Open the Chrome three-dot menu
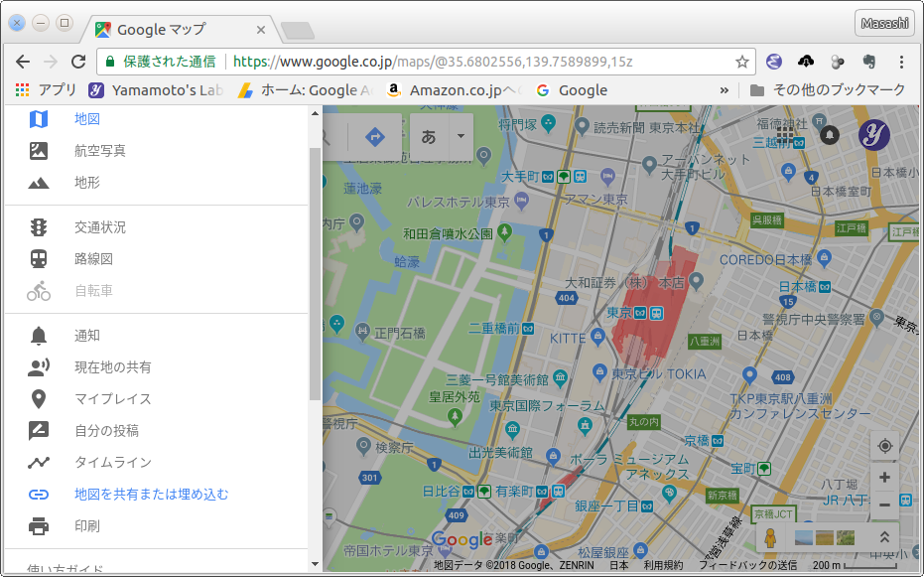924x577 pixels. [x=901, y=62]
